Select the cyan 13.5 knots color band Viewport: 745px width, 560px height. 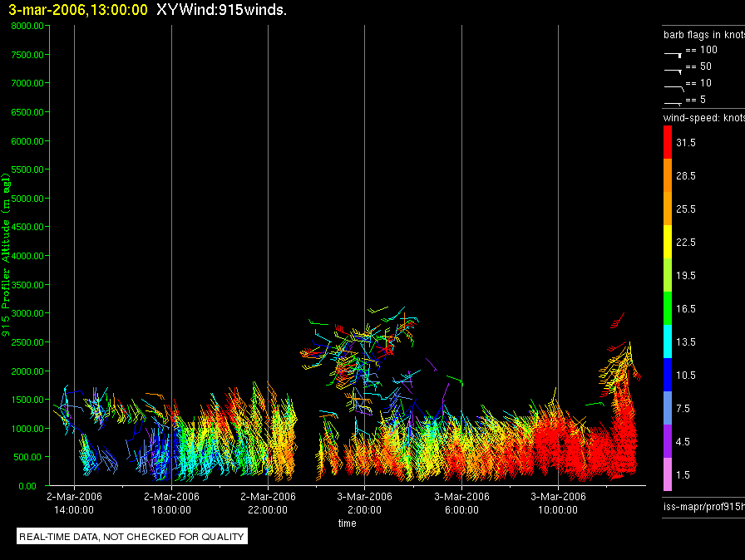coord(668,341)
